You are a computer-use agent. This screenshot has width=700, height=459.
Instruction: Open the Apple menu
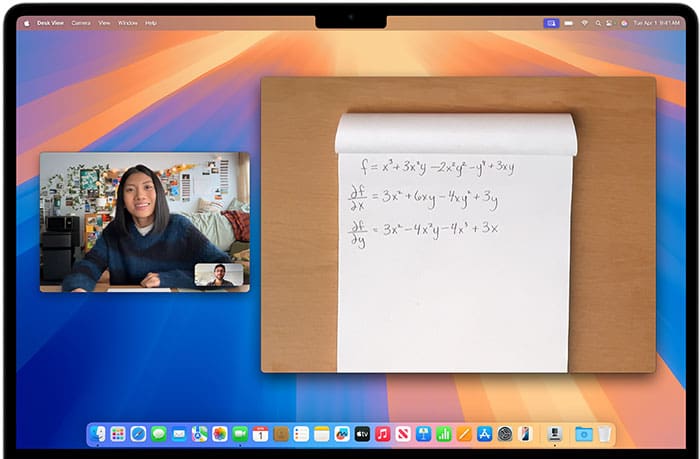click(27, 22)
